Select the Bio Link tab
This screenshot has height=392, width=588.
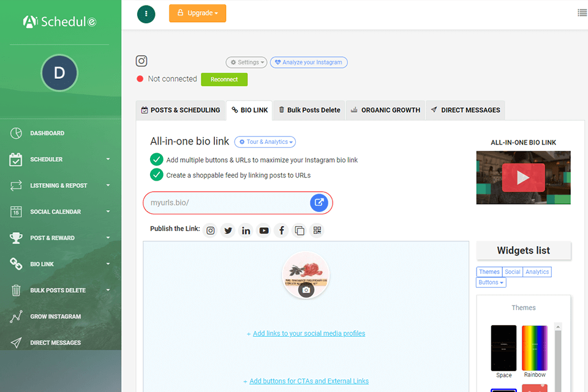(249, 110)
